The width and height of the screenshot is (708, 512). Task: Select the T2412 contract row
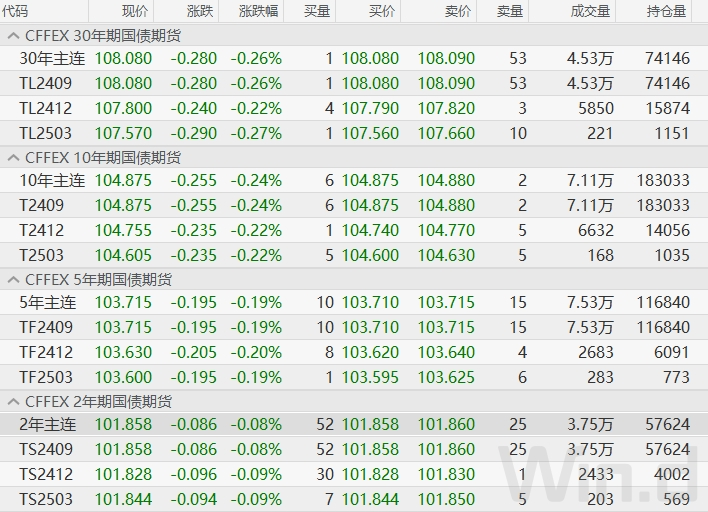(354, 230)
